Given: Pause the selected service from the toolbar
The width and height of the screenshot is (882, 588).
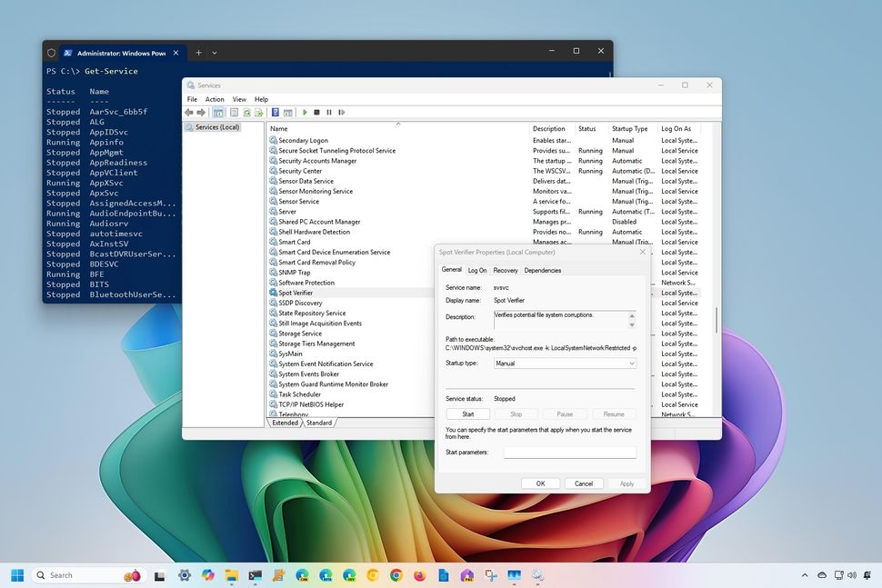Looking at the screenshot, I should pos(329,112).
